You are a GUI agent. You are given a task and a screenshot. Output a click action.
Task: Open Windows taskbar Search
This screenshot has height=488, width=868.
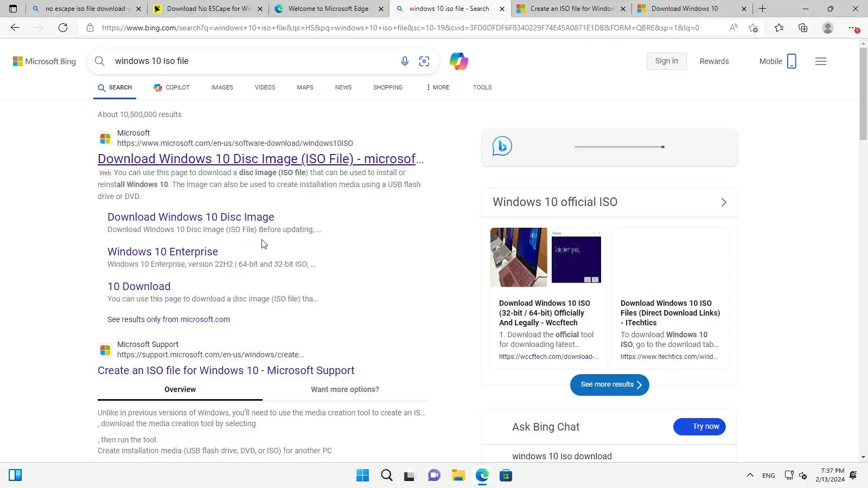(x=387, y=476)
